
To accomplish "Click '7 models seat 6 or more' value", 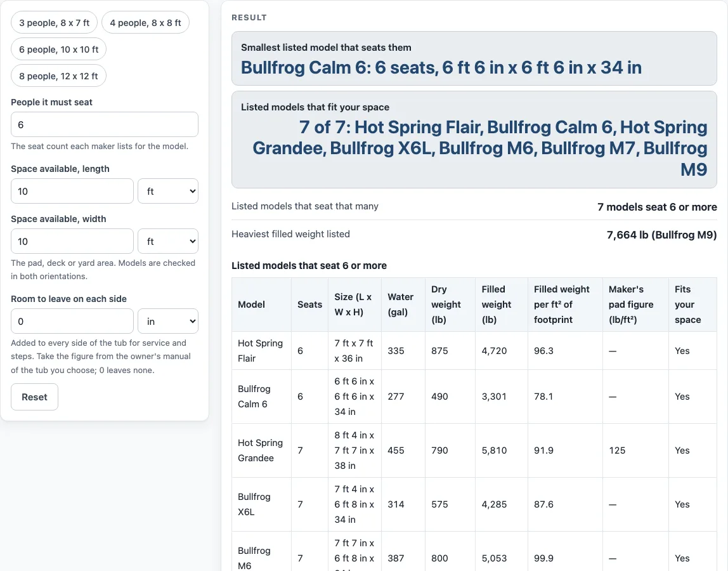I will [657, 207].
